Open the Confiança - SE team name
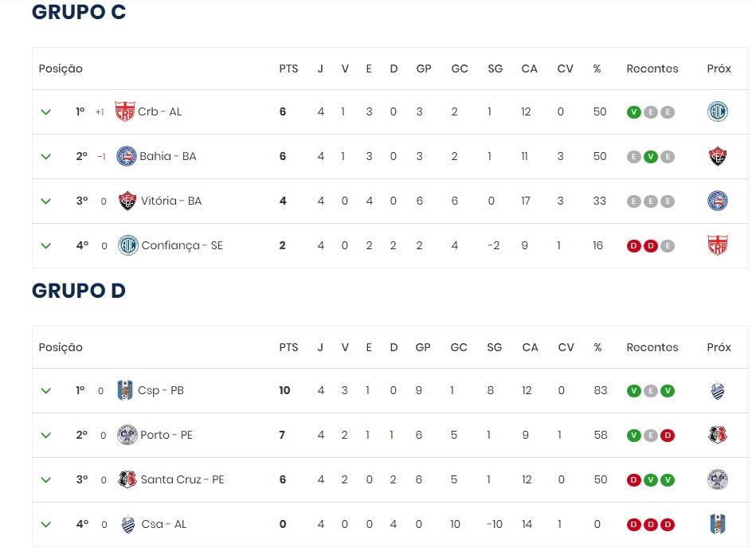Image resolution: width=756 pixels, height=559 pixels. point(182,245)
